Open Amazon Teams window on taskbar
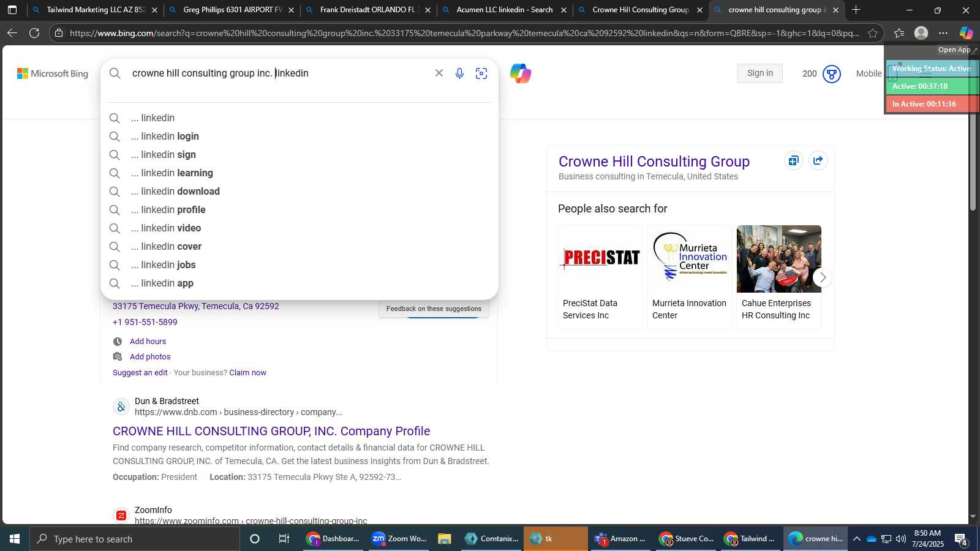The width and height of the screenshot is (980, 551). 620,539
